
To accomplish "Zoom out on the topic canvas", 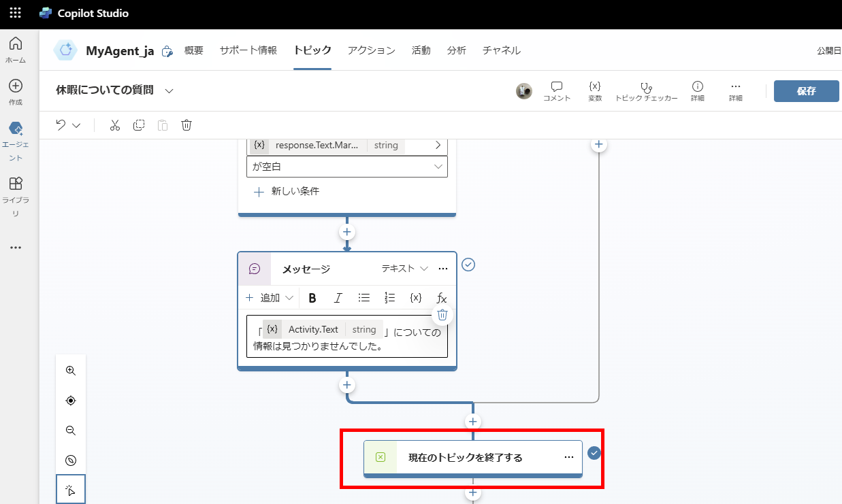I will [x=71, y=430].
